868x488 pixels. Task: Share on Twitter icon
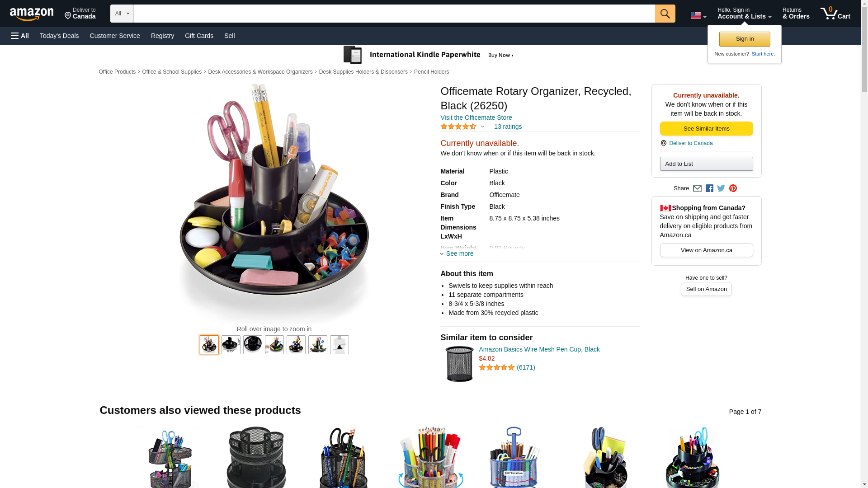(x=721, y=188)
